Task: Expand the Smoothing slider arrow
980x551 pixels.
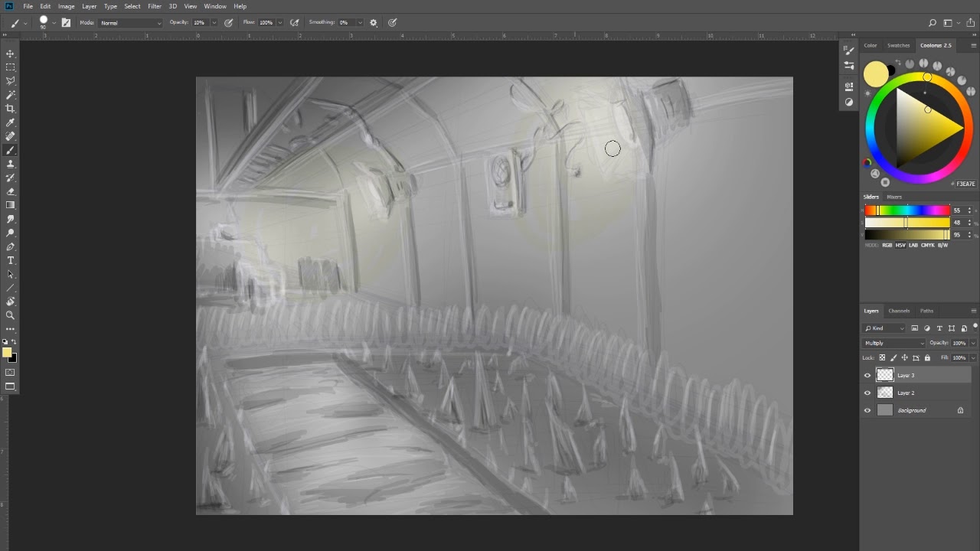Action: 360,23
